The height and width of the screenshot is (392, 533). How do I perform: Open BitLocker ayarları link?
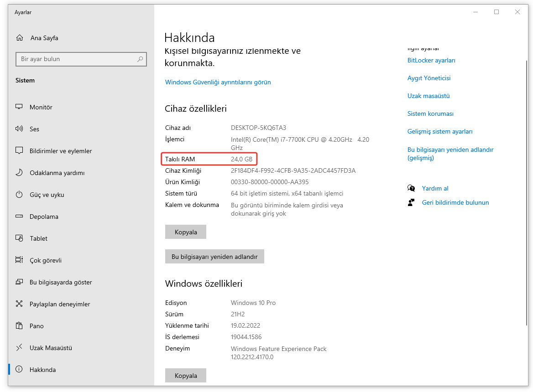click(431, 61)
